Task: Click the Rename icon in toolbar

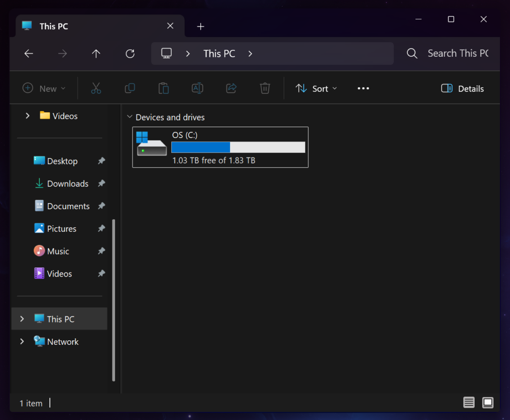Action: click(197, 89)
